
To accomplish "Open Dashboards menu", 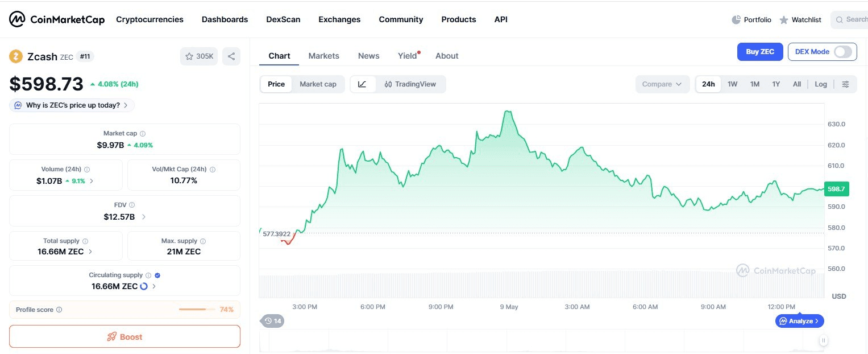I will pos(225,19).
